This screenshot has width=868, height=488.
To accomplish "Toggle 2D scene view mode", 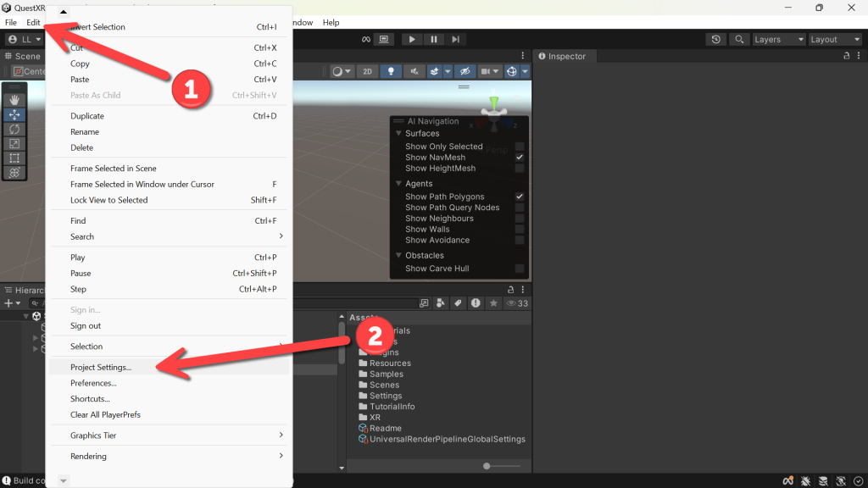I will 367,71.
